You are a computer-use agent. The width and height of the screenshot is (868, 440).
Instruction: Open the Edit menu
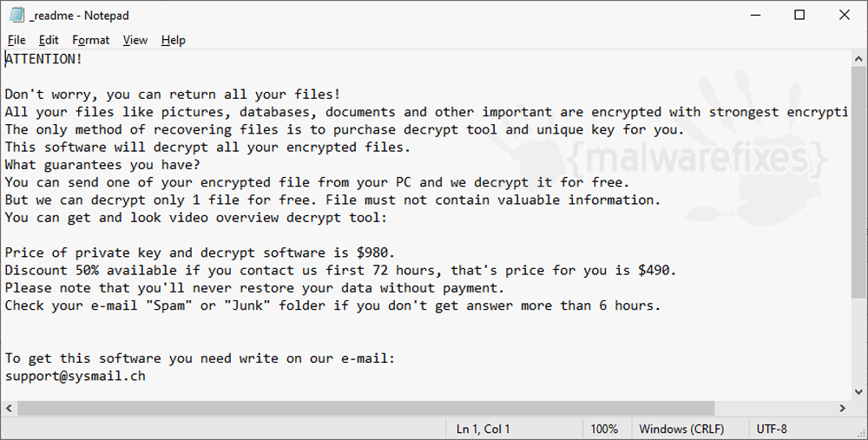pyautogui.click(x=49, y=40)
